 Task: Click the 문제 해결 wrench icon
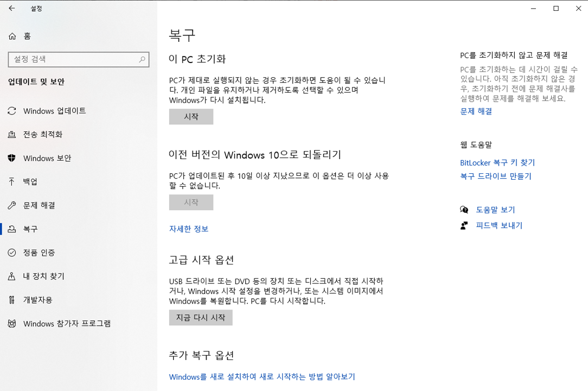point(12,205)
